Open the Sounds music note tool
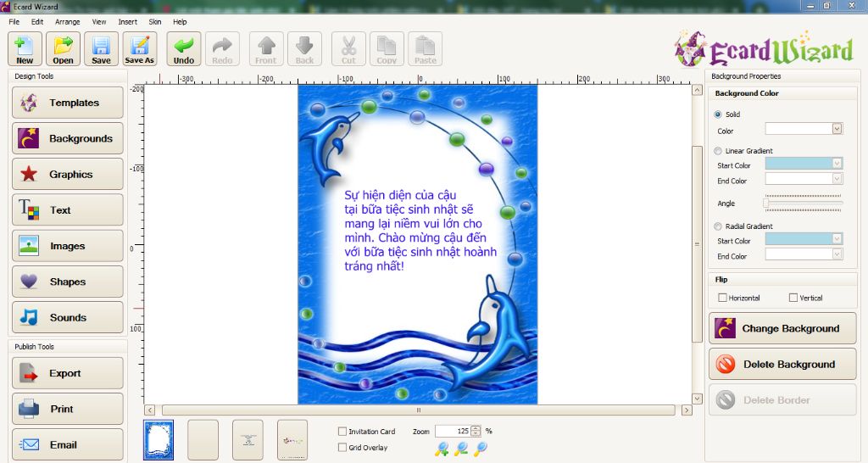Image resolution: width=868 pixels, height=463 pixels. tap(68, 317)
